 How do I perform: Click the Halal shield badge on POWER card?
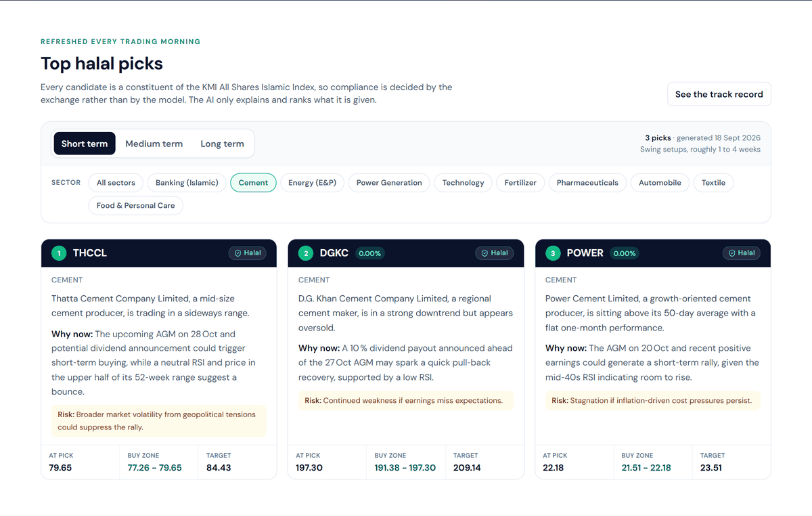tap(741, 253)
